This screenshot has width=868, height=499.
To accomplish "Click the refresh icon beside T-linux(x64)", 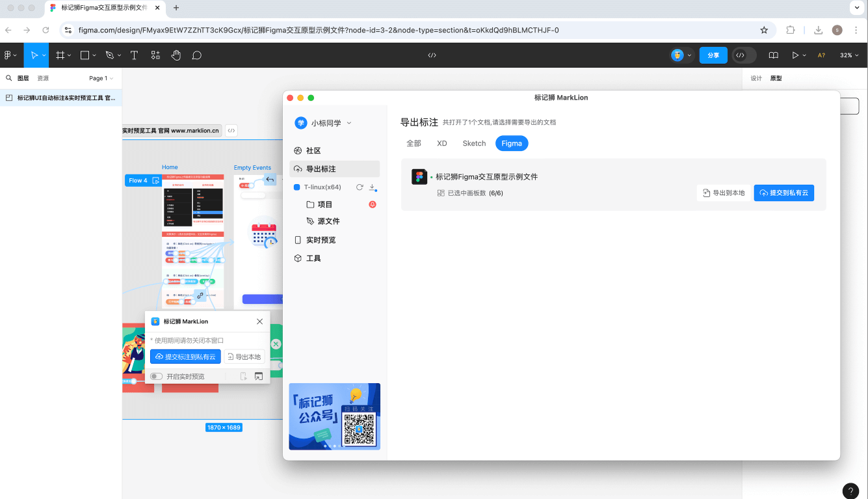I will pos(360,187).
